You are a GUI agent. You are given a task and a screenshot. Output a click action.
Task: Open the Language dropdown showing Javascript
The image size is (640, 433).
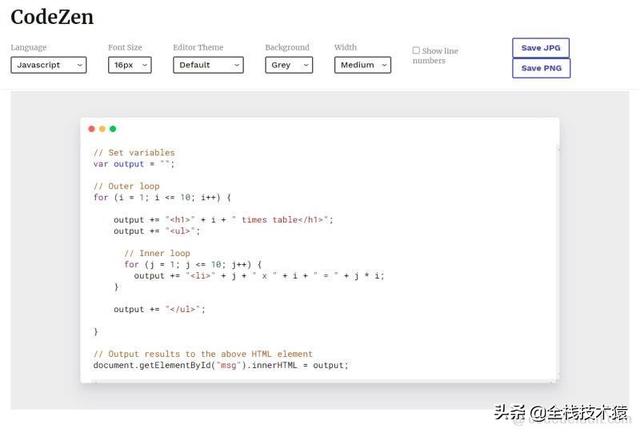tap(48, 65)
